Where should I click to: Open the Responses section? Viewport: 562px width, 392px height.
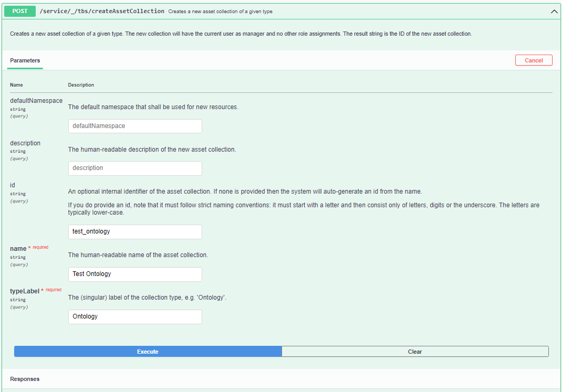(24, 378)
